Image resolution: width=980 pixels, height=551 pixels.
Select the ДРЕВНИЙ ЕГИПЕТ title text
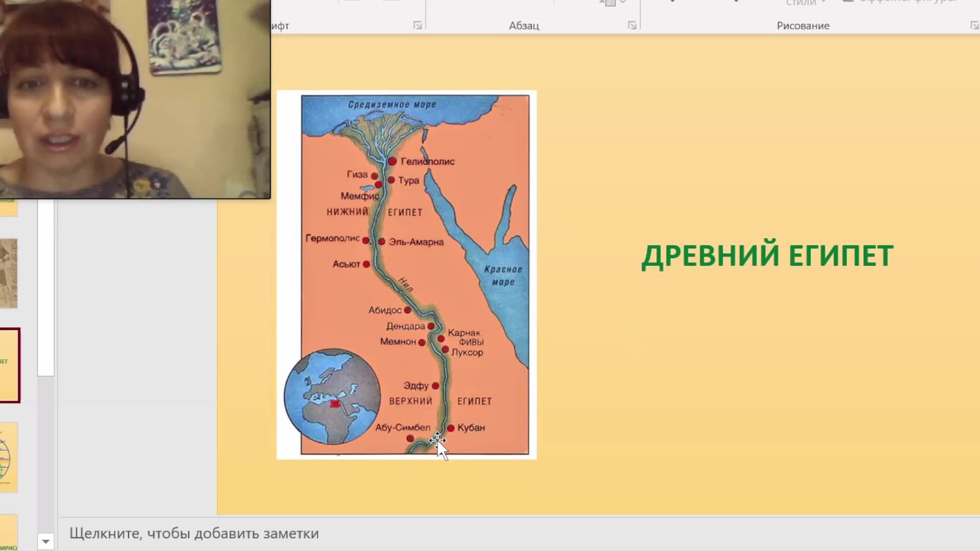767,256
